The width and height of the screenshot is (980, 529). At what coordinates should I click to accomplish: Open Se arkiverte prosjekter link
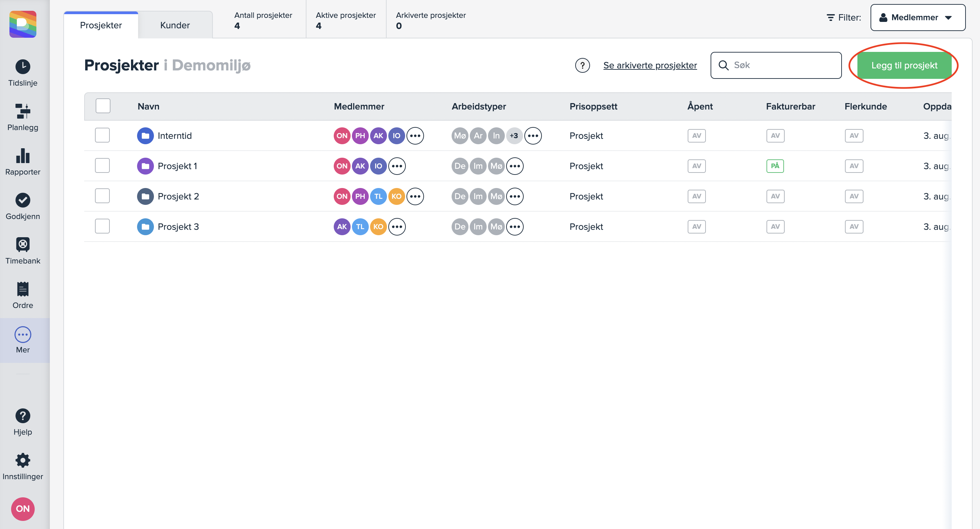650,65
